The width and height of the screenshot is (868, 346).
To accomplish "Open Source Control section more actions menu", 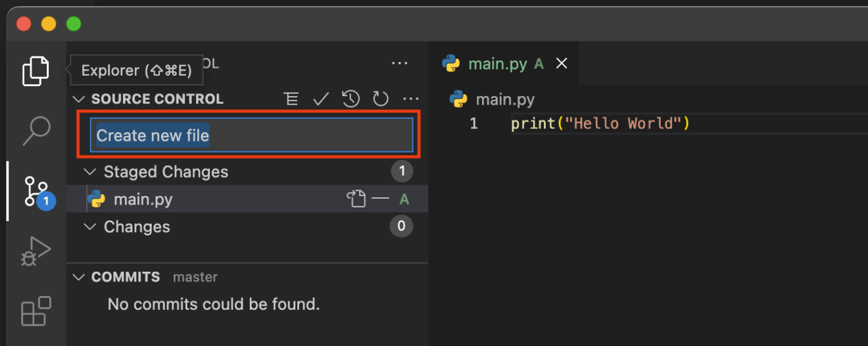I will coord(410,99).
